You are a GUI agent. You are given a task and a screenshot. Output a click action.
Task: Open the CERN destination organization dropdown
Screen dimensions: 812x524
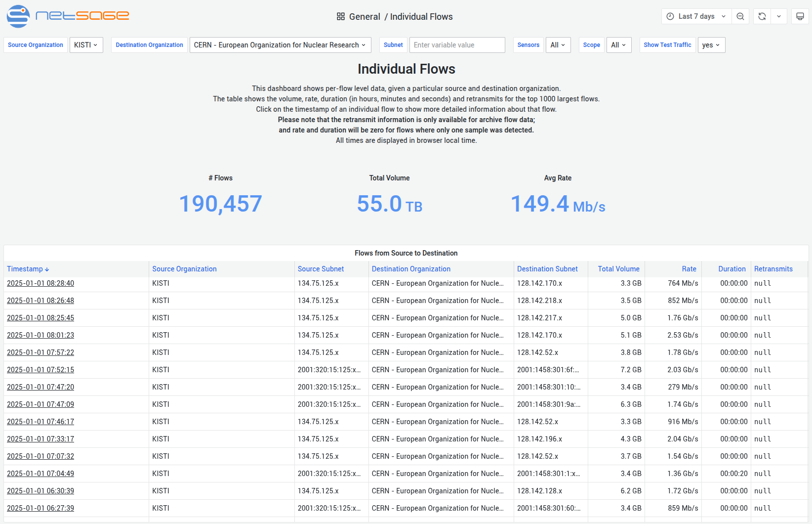click(x=281, y=45)
